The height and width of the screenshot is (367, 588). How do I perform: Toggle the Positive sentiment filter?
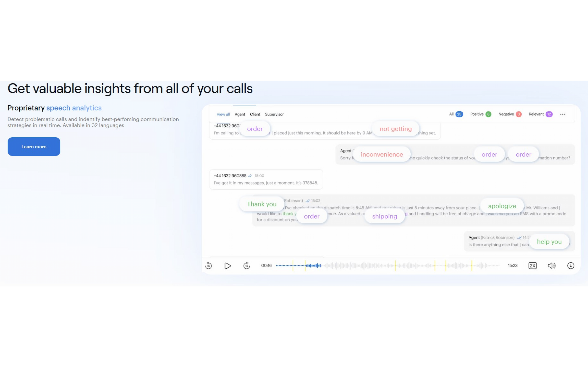coord(481,114)
